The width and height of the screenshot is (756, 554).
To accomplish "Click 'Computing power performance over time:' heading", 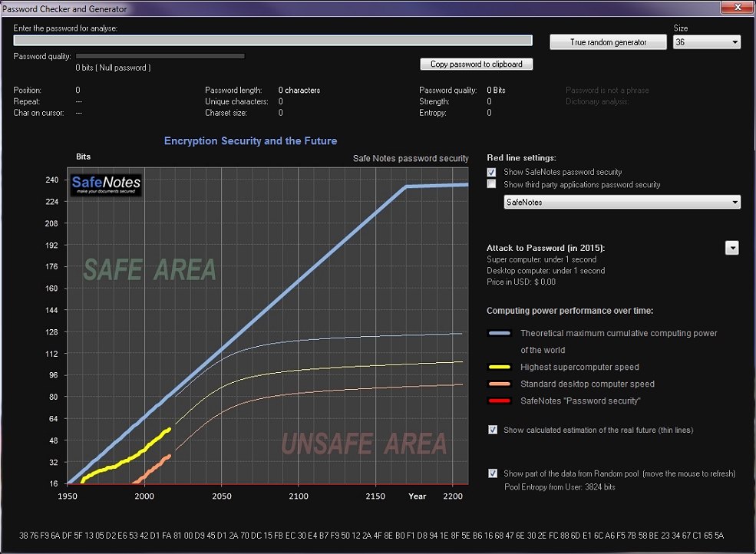I will pyautogui.click(x=570, y=311).
